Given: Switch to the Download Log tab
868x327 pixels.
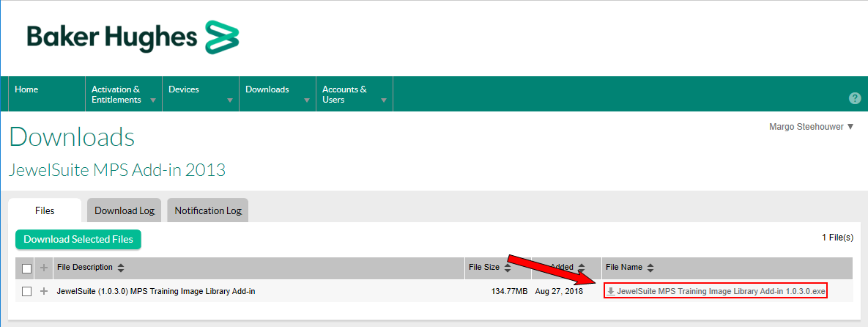Looking at the screenshot, I should 125,210.
